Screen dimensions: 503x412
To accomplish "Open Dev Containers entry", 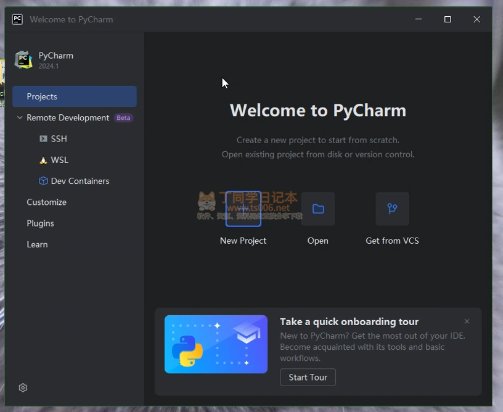I will point(80,181).
